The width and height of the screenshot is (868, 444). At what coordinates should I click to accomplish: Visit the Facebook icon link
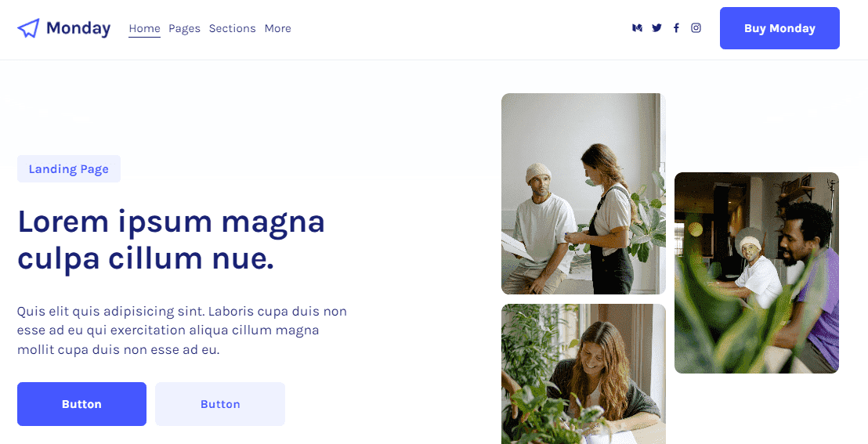676,28
